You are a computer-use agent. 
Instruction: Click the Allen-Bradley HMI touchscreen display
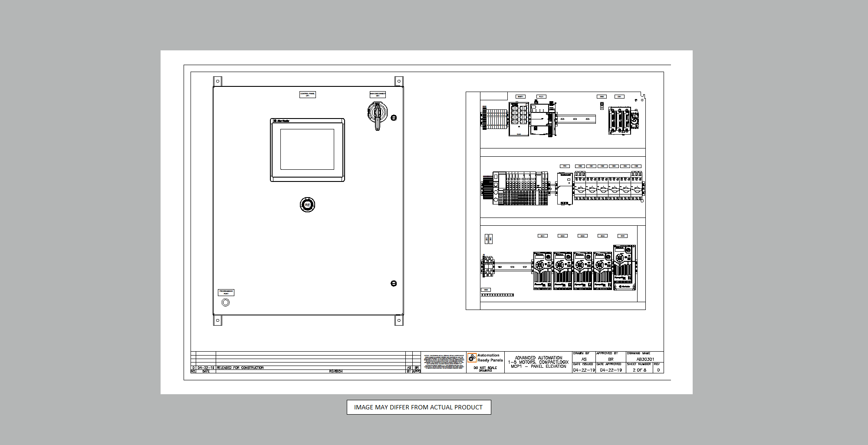pyautogui.click(x=307, y=150)
